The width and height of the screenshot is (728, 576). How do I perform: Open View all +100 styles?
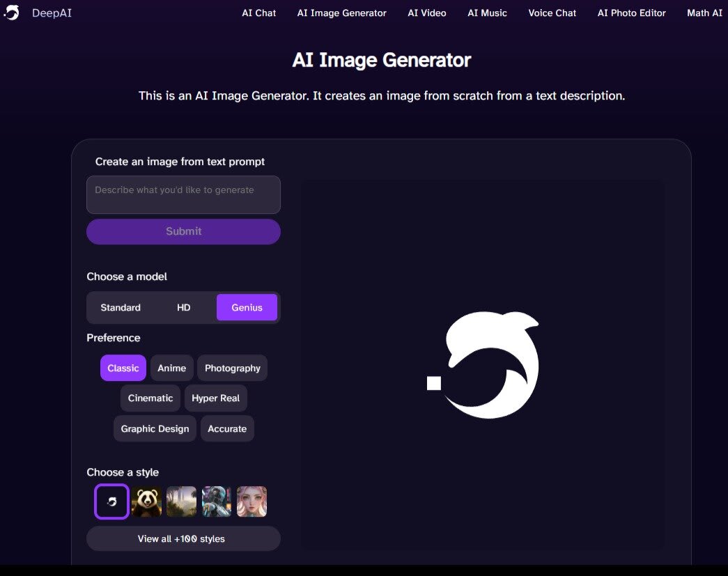tap(183, 538)
